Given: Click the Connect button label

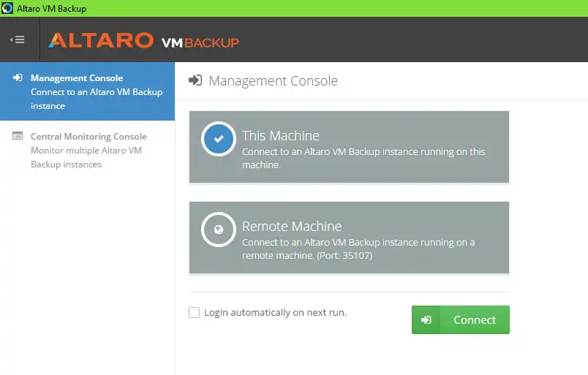Looking at the screenshot, I should click(475, 320).
